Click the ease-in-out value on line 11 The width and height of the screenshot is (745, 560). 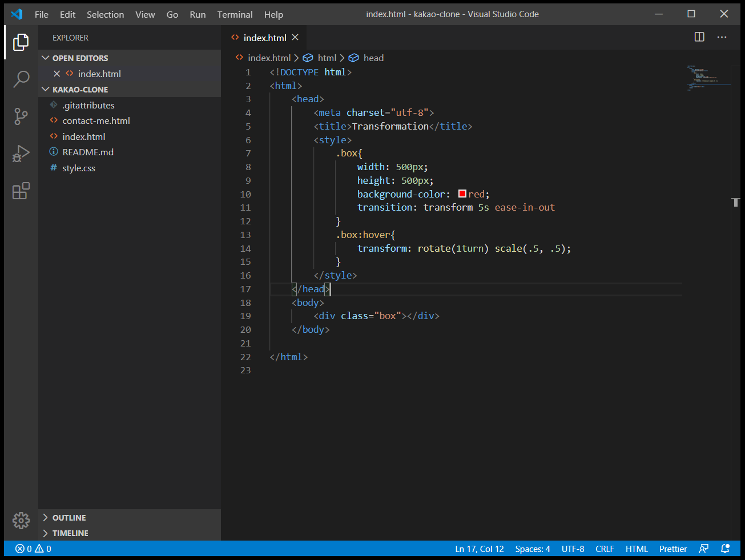(x=525, y=207)
